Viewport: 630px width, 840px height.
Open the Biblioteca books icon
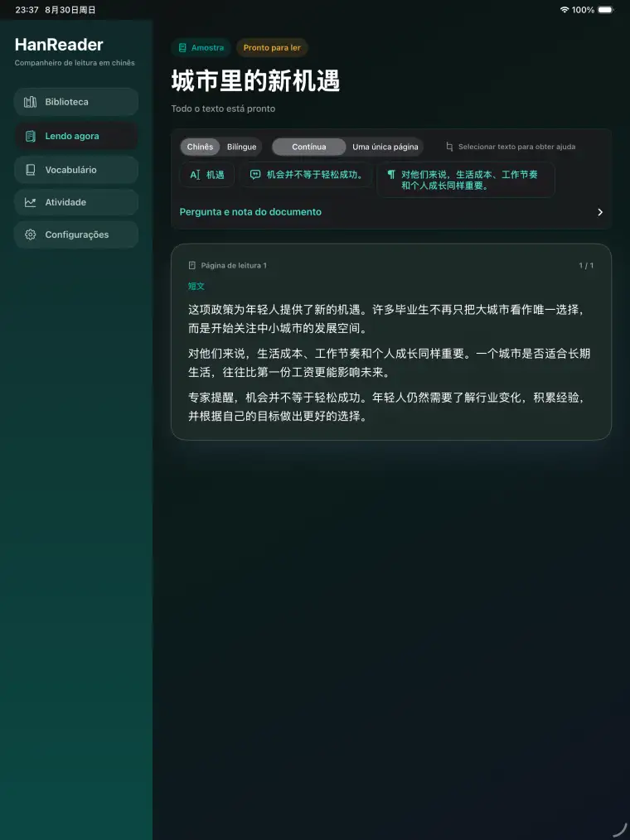pyautogui.click(x=31, y=102)
